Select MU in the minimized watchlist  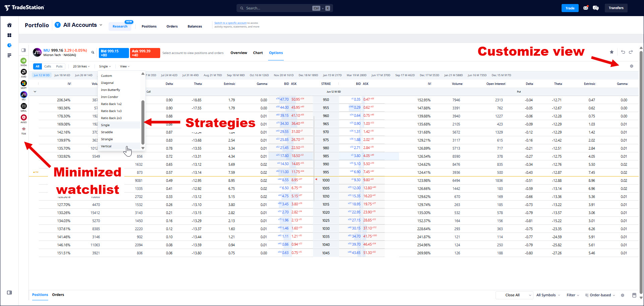click(23, 96)
